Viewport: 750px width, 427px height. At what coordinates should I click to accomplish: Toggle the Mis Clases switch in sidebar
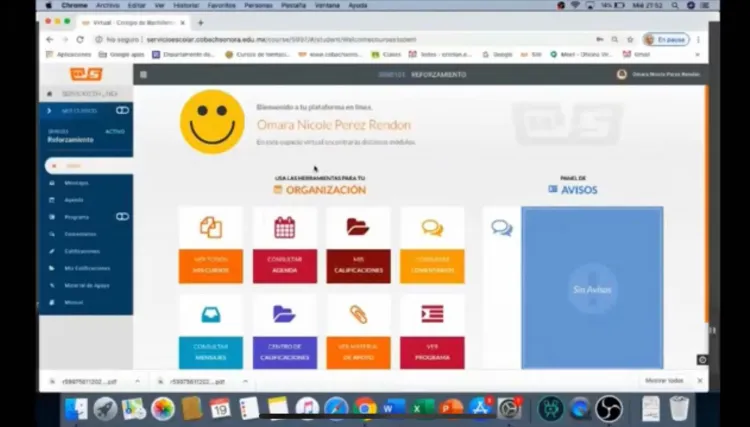tap(122, 110)
